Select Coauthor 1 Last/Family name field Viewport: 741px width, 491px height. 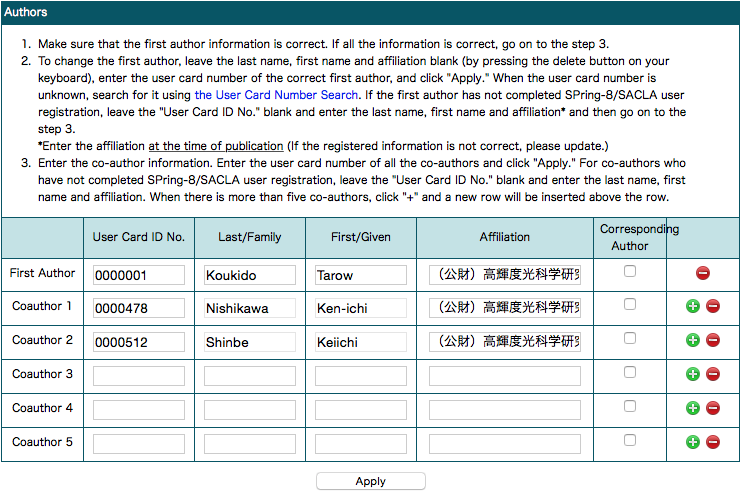(x=249, y=309)
